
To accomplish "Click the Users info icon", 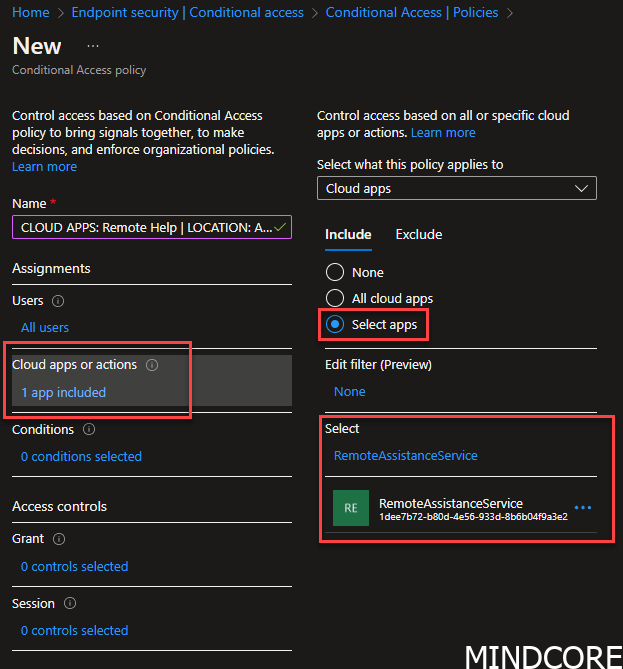I will click(58, 301).
